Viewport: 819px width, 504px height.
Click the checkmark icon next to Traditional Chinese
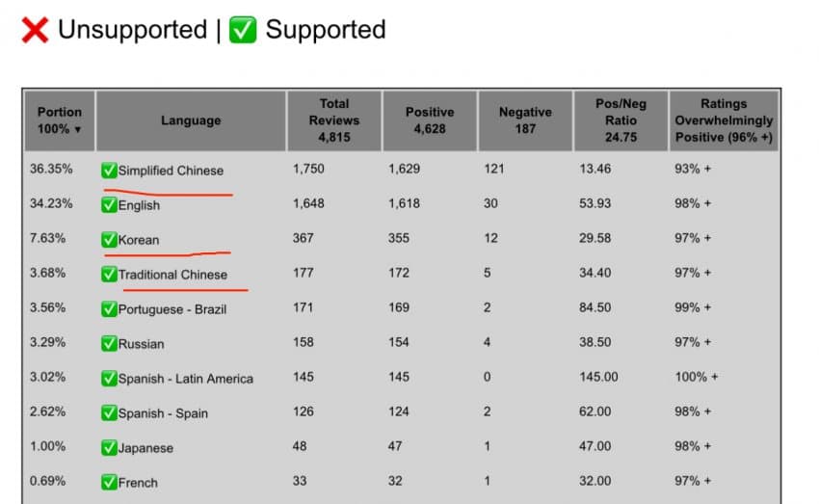[109, 275]
